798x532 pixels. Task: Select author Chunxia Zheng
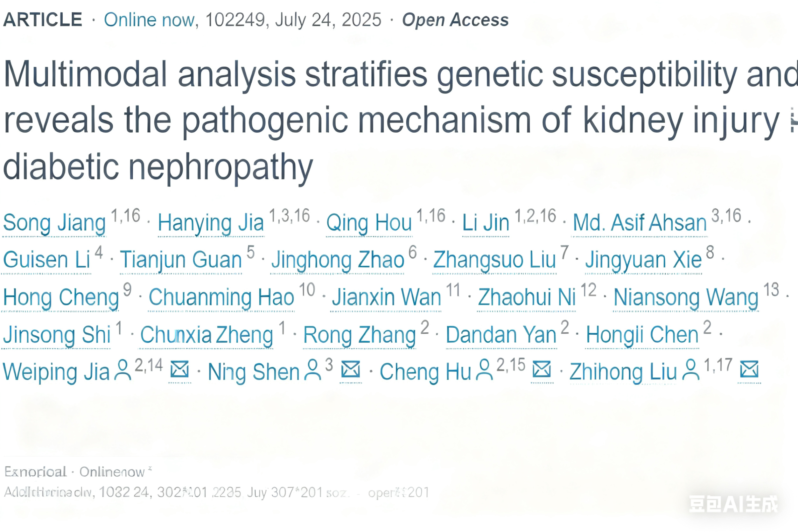click(x=206, y=335)
